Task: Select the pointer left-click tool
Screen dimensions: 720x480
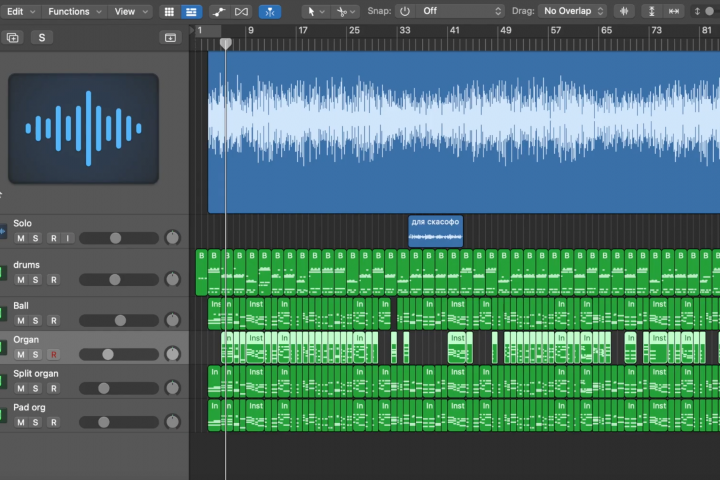Action: point(311,11)
